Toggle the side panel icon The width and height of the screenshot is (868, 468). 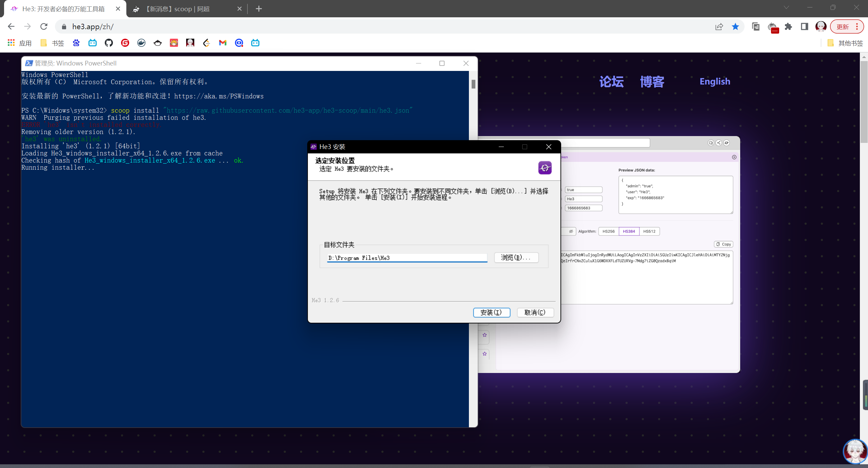coord(804,26)
